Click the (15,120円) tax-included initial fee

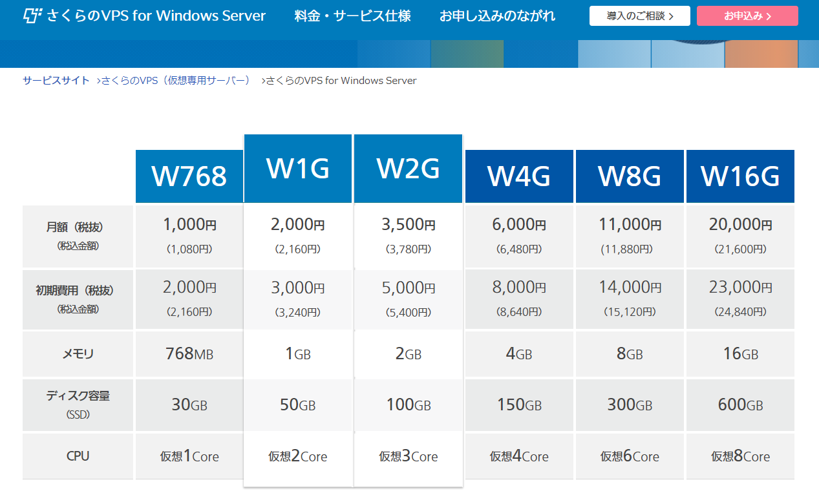click(630, 312)
